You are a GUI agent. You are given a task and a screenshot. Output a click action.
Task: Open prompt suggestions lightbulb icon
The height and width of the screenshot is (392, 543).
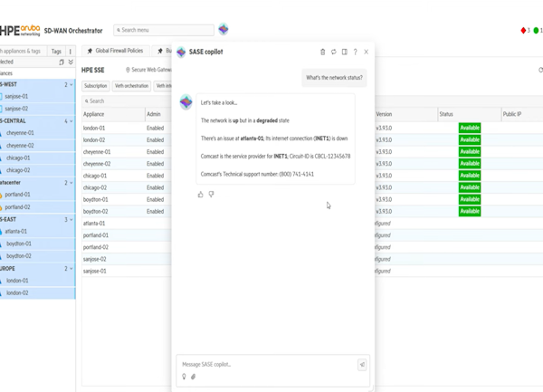pos(184,377)
